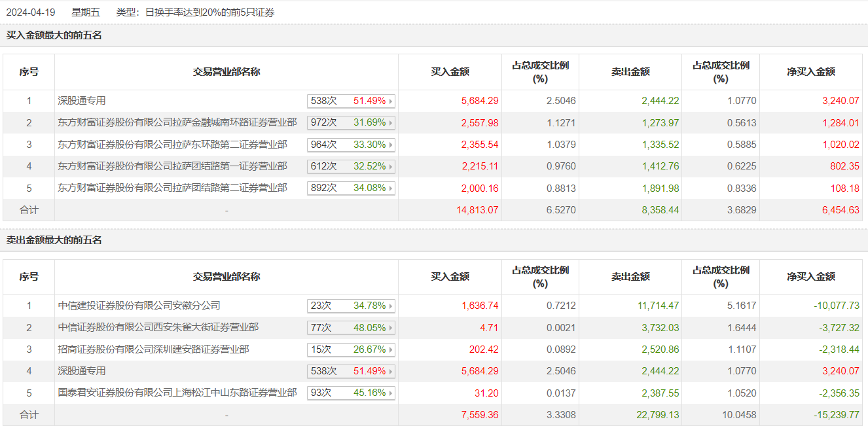Click net amount -10,077.73
The width and height of the screenshot is (868, 428).
837,306
